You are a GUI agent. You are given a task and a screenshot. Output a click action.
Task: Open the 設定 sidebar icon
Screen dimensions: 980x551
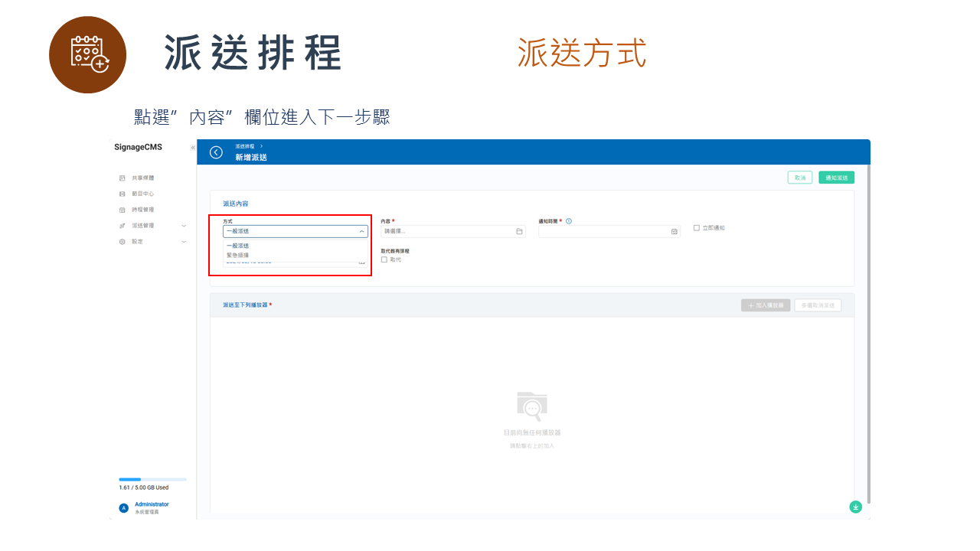pyautogui.click(x=122, y=241)
